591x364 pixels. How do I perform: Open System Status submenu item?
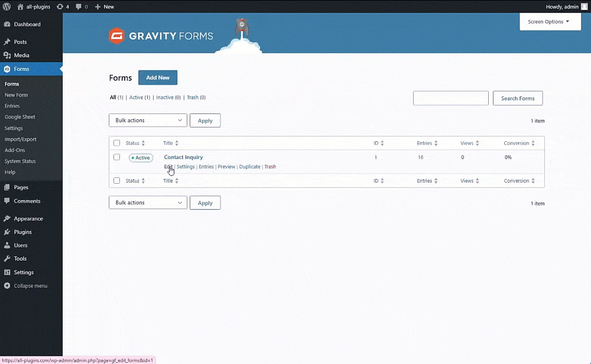point(20,161)
